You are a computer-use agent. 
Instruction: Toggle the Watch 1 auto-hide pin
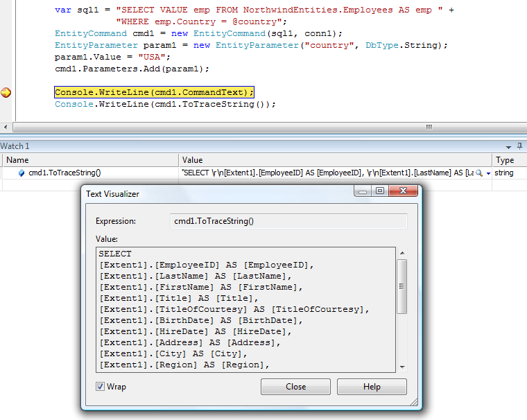(519, 146)
